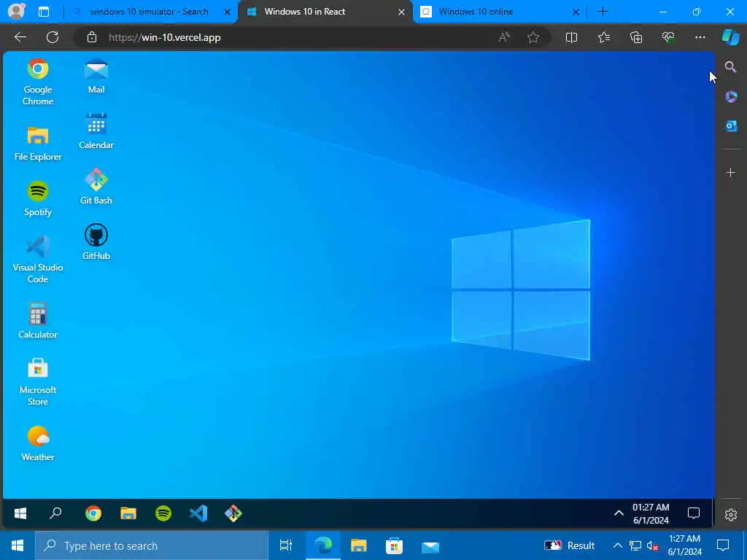Open the Weather desktop icon
This screenshot has height=560, width=747.
pos(38,443)
